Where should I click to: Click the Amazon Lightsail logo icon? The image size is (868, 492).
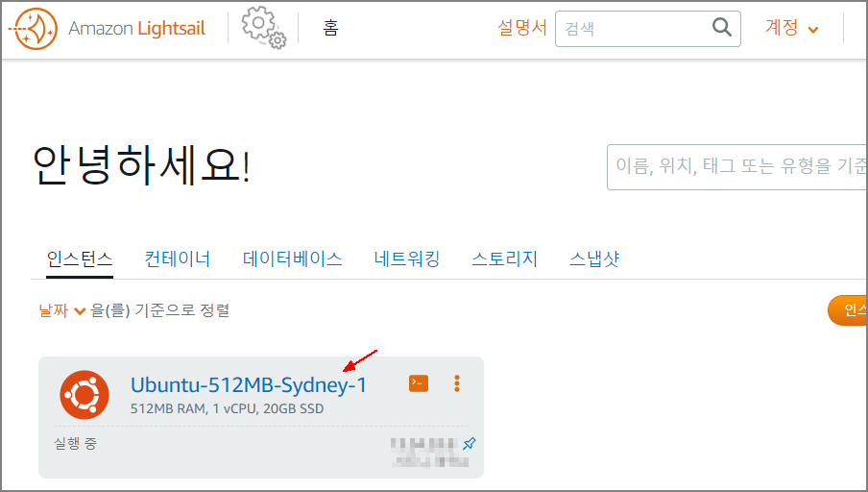(x=34, y=29)
